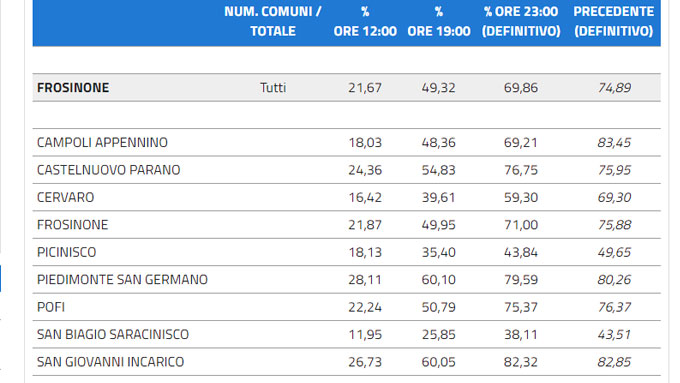This screenshot has height=383, width=680.
Task: Select CASTELNUOVO PARANO municipality
Action: point(108,170)
